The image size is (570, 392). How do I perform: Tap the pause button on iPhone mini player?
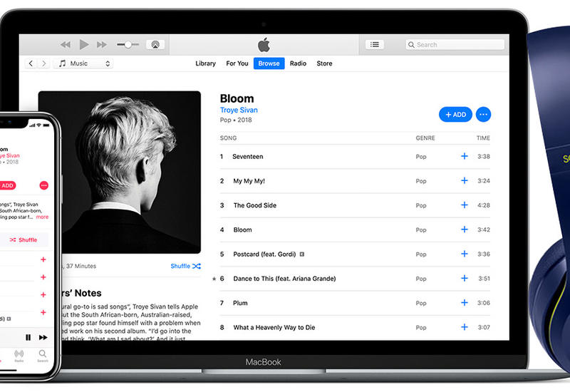tap(28, 337)
